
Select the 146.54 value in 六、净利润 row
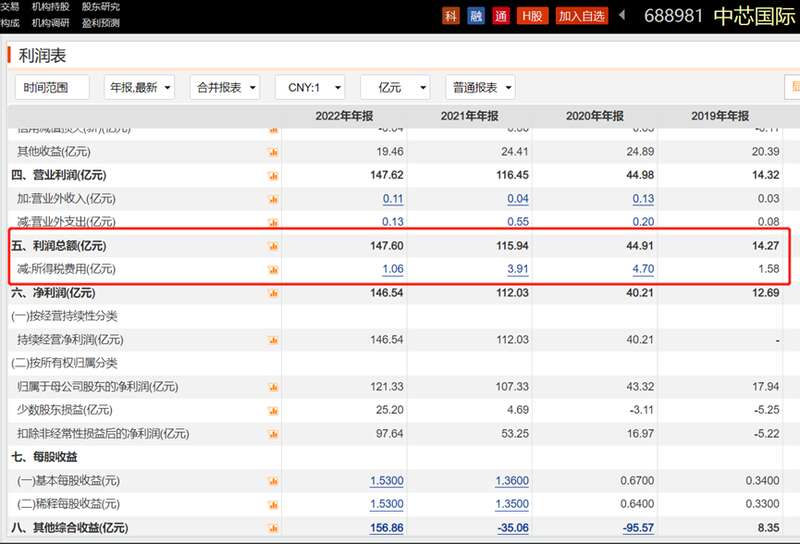pyautogui.click(x=387, y=293)
